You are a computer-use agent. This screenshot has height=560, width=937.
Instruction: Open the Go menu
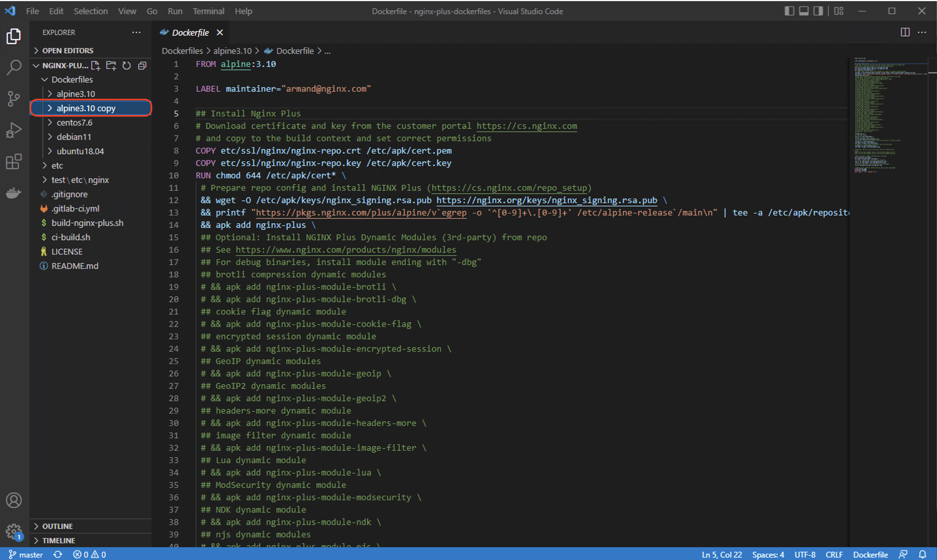point(152,11)
